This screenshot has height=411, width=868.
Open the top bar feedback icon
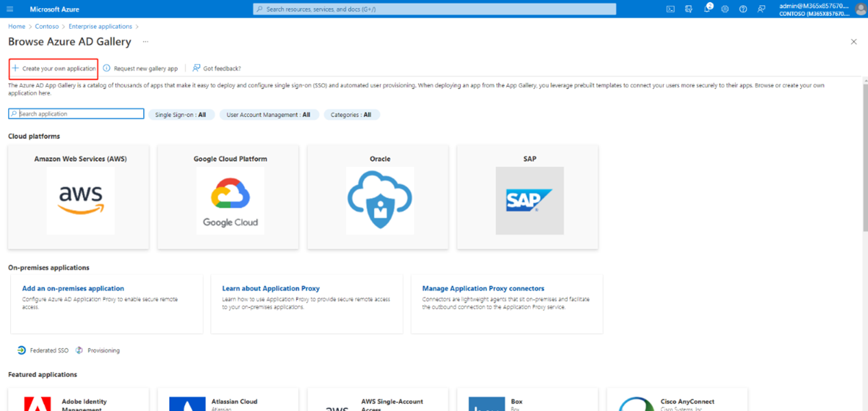click(761, 9)
